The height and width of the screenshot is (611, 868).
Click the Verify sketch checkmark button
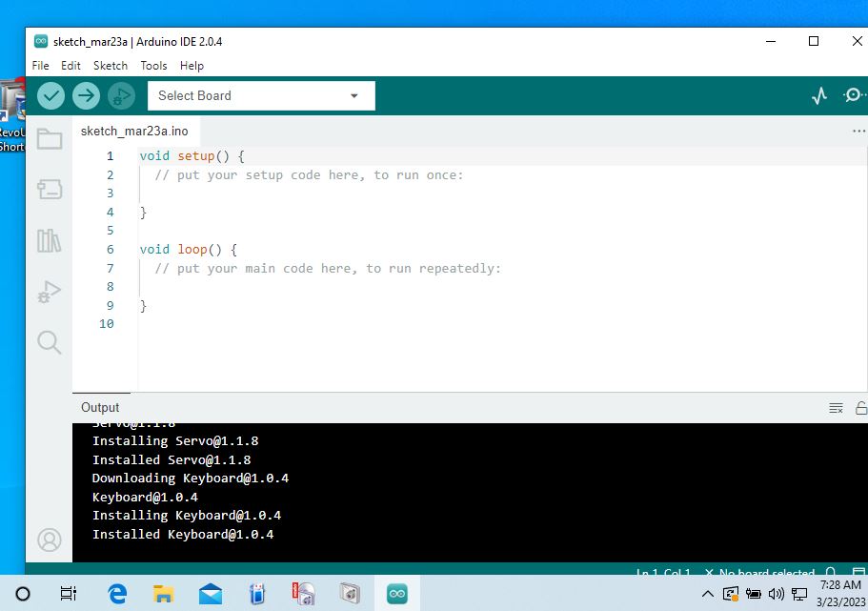point(50,96)
